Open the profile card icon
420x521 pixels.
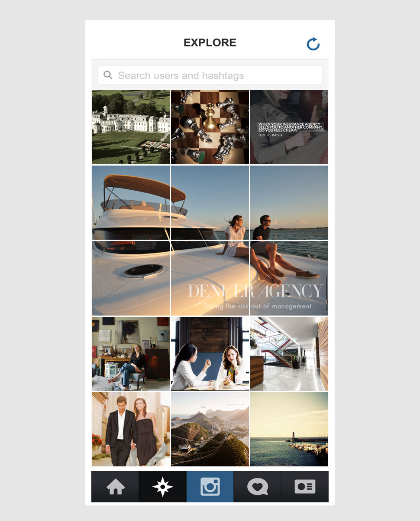pyautogui.click(x=305, y=487)
